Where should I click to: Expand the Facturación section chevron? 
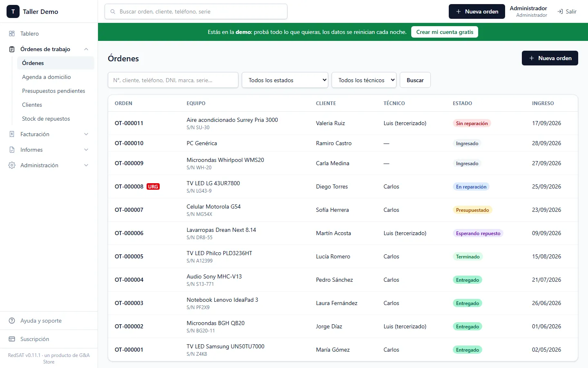coord(86,134)
